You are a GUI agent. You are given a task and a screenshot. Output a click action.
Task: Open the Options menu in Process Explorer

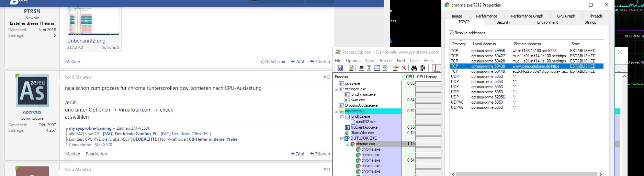coord(353,60)
